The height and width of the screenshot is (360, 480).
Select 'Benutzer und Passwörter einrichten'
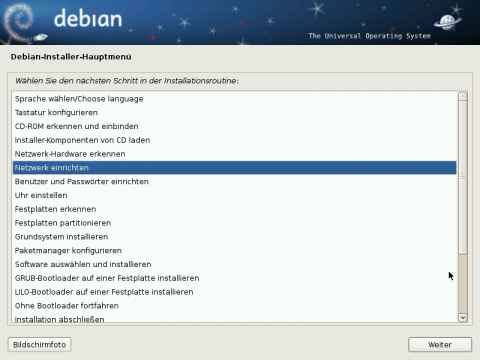234,182
